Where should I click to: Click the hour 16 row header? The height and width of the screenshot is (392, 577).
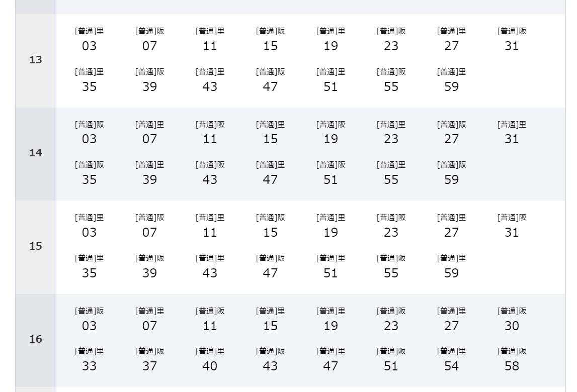pyautogui.click(x=36, y=339)
